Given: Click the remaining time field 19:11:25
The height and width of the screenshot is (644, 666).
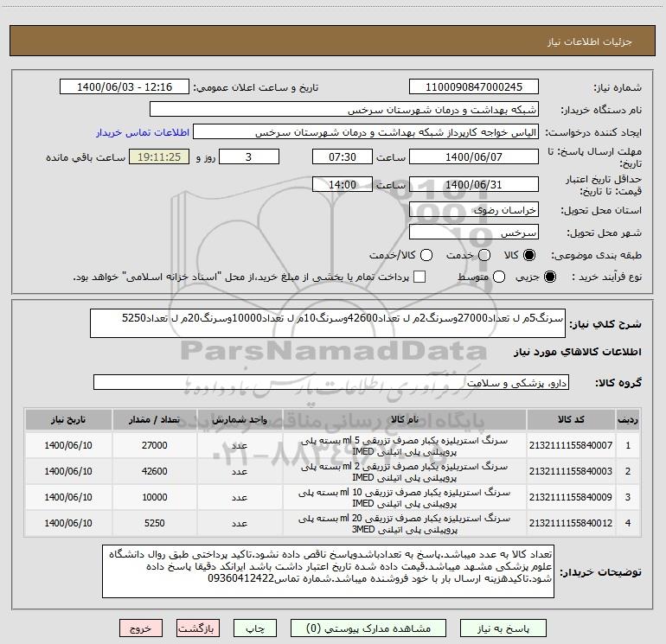Looking at the screenshot, I should (x=159, y=156).
